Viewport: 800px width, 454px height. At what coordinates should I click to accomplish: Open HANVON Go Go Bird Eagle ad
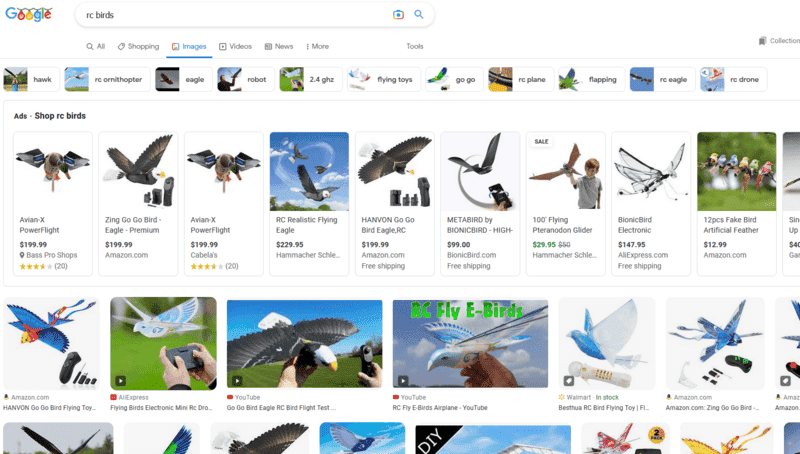[395, 204]
